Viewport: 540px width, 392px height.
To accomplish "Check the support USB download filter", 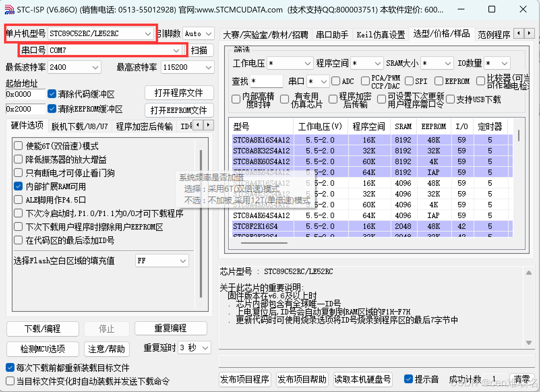I will coord(450,99).
